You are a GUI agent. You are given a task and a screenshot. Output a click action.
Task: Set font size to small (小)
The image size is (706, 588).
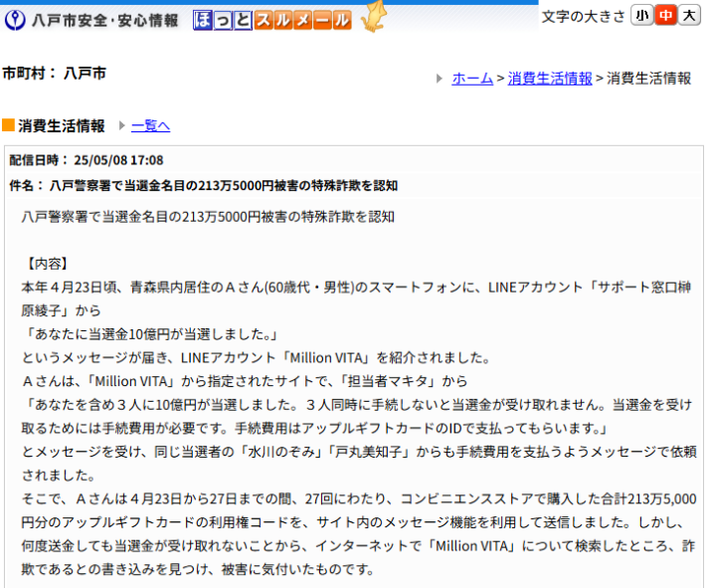[x=641, y=16]
